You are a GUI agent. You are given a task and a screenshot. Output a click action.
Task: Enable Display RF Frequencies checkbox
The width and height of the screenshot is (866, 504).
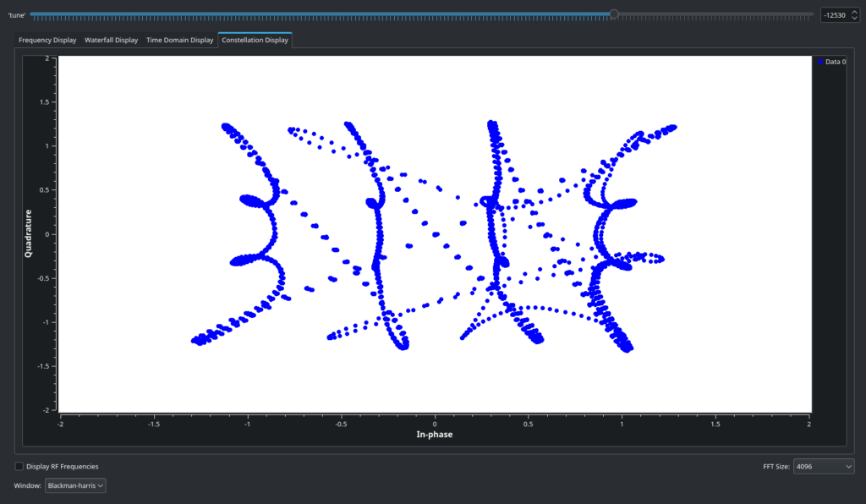19,466
